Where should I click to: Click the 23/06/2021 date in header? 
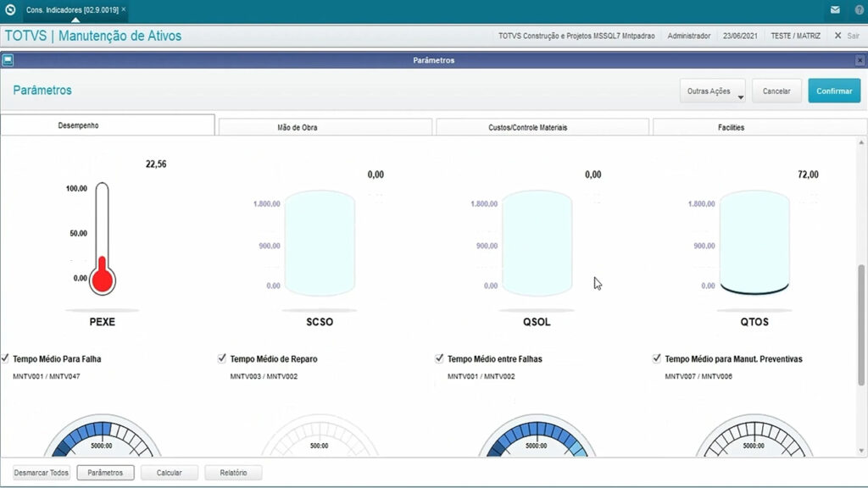[740, 36]
